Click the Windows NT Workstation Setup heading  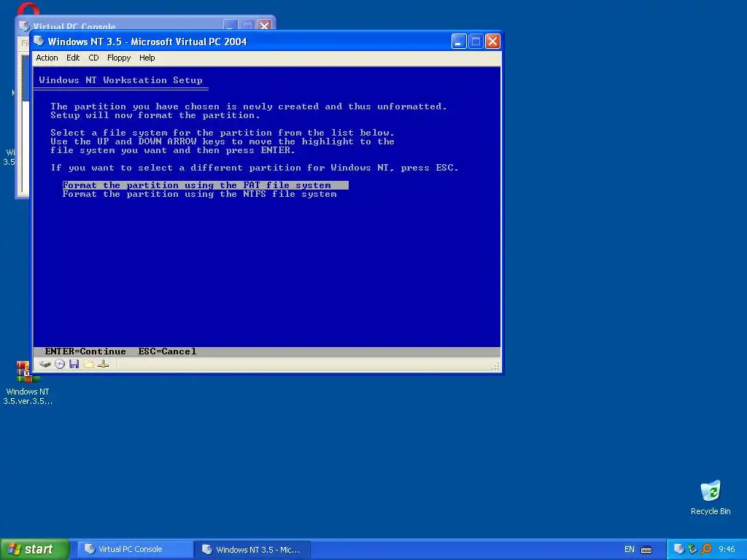(x=120, y=80)
